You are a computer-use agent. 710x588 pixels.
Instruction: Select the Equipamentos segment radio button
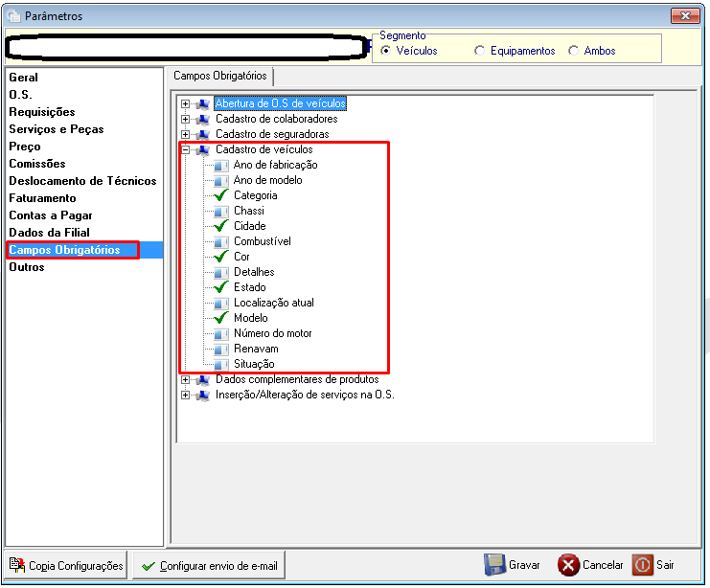coord(479,51)
